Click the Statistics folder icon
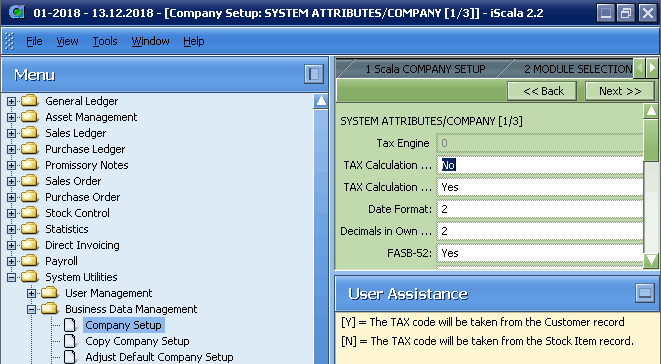The height and width of the screenshot is (364, 661). tap(30, 229)
